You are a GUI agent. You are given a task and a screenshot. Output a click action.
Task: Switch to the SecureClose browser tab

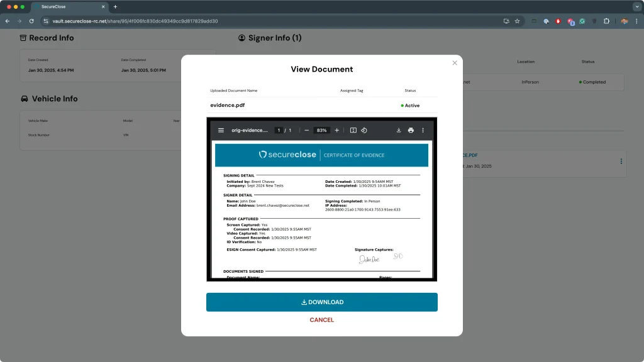[x=69, y=6]
